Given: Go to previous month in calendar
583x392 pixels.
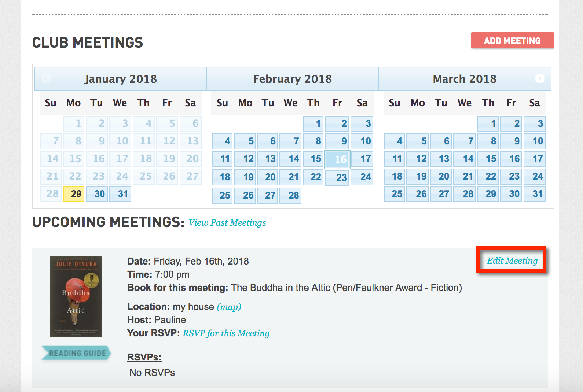Looking at the screenshot, I should click(46, 78).
